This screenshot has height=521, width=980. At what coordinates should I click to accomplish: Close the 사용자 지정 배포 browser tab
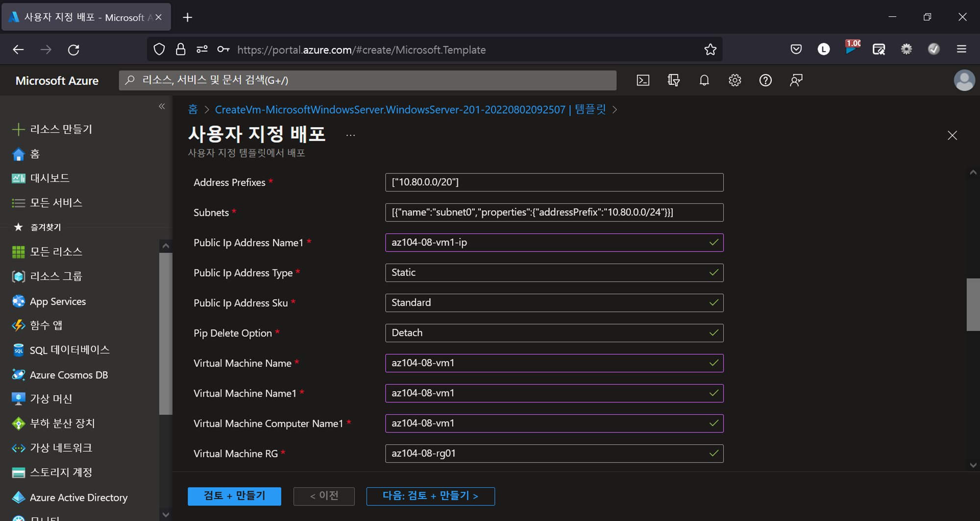(x=158, y=17)
